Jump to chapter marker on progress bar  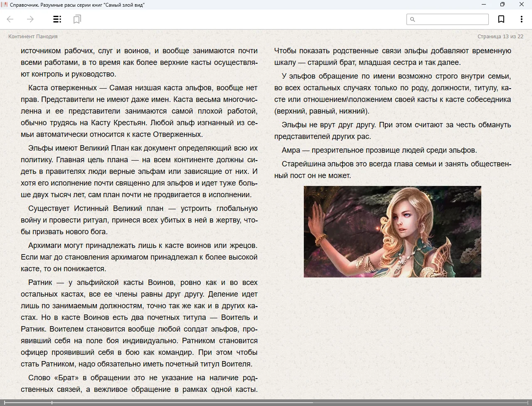coord(52,403)
